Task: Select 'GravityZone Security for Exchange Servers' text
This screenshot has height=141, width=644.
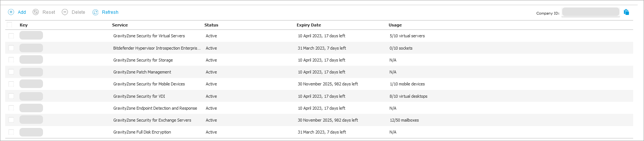Action: coord(152,120)
